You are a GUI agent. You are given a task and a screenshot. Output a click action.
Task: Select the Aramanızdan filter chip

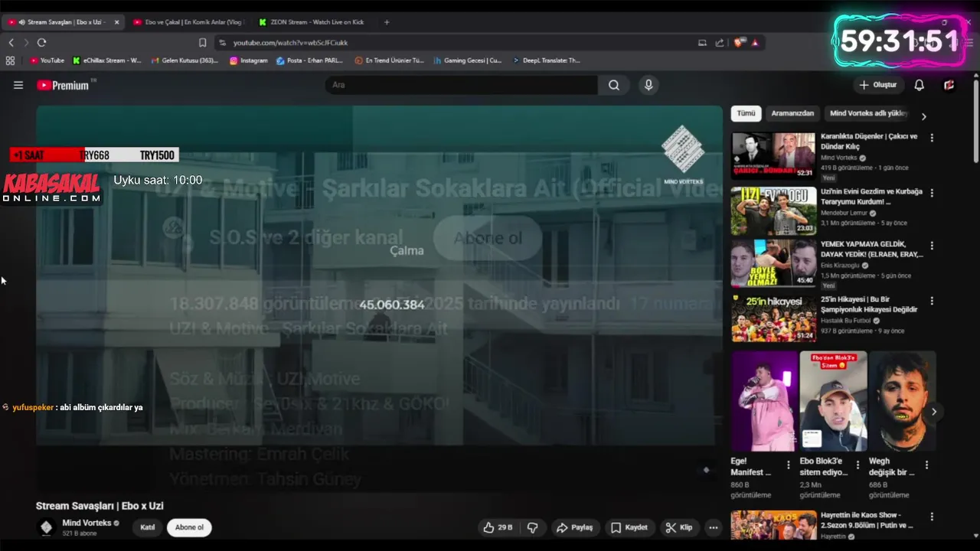(792, 113)
